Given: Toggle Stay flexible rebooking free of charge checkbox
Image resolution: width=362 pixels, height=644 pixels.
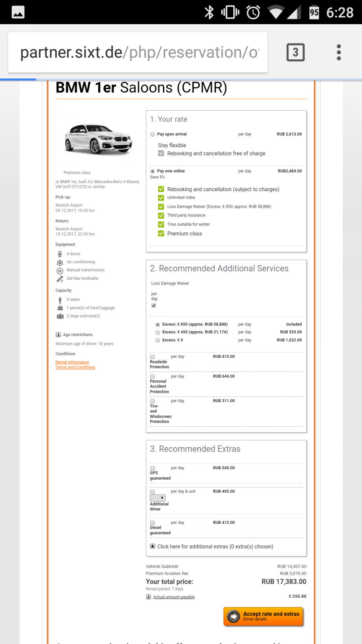Looking at the screenshot, I should pyautogui.click(x=161, y=153).
